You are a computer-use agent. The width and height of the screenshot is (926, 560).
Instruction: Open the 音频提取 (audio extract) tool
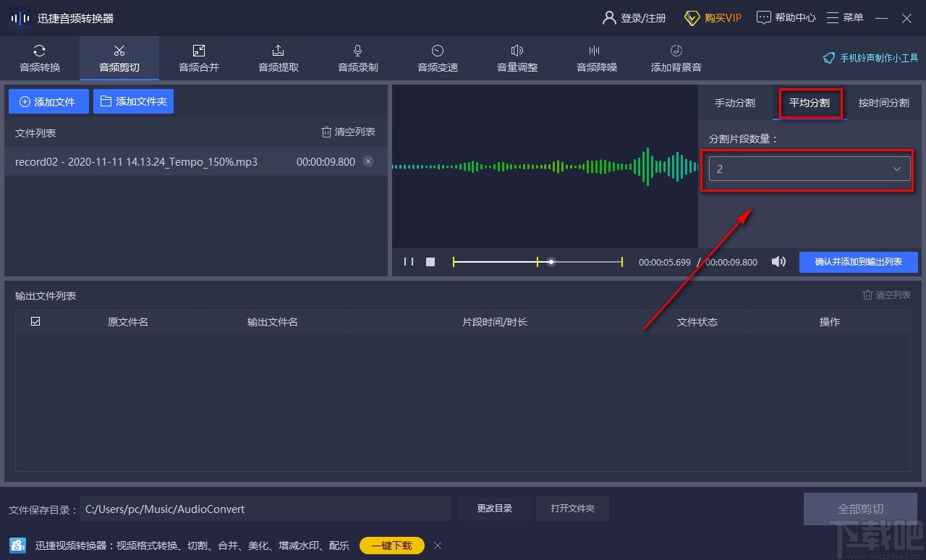pyautogui.click(x=278, y=58)
